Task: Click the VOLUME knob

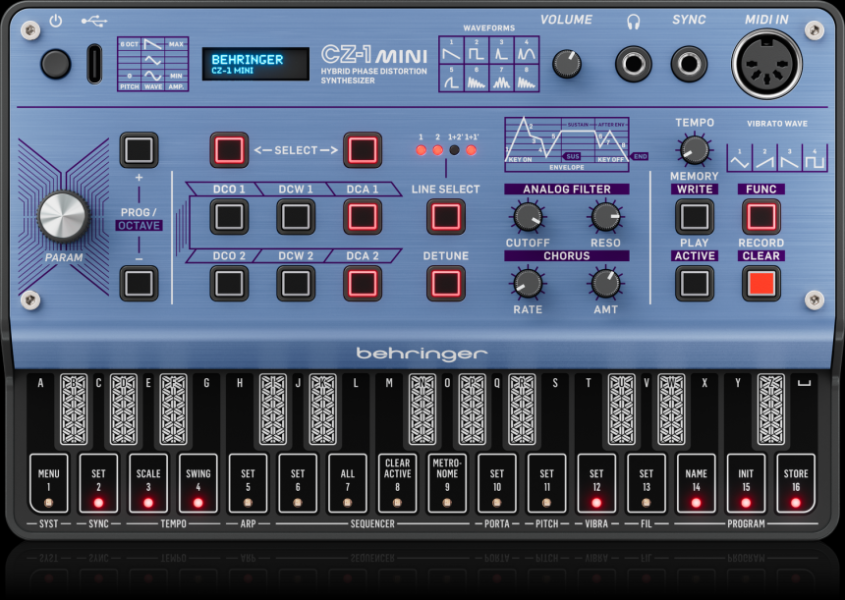Action: click(567, 65)
